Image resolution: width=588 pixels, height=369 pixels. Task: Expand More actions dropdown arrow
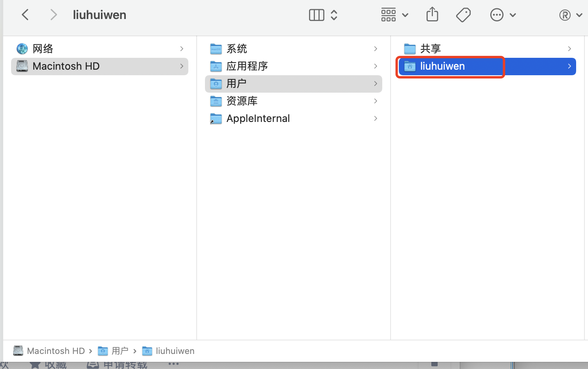pos(513,15)
